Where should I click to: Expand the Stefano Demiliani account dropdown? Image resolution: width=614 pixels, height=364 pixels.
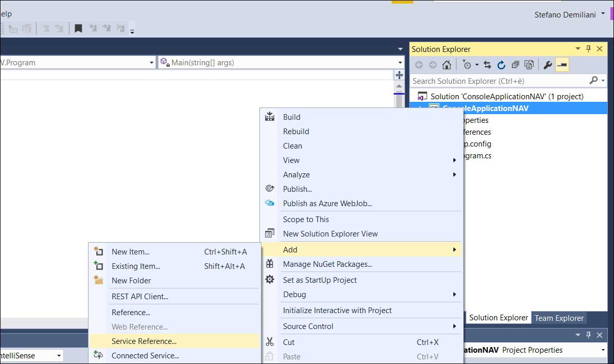click(x=603, y=14)
